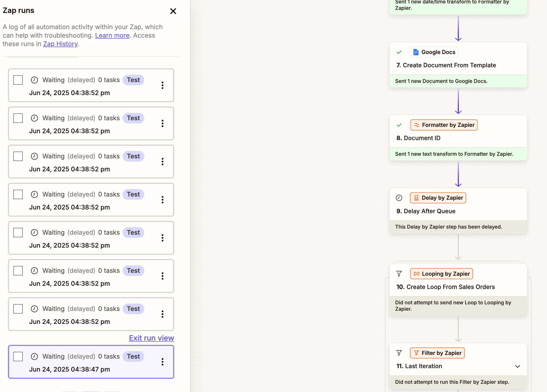Click the clock status icon on step 9
The width and height of the screenshot is (547, 392).
coord(399,198)
